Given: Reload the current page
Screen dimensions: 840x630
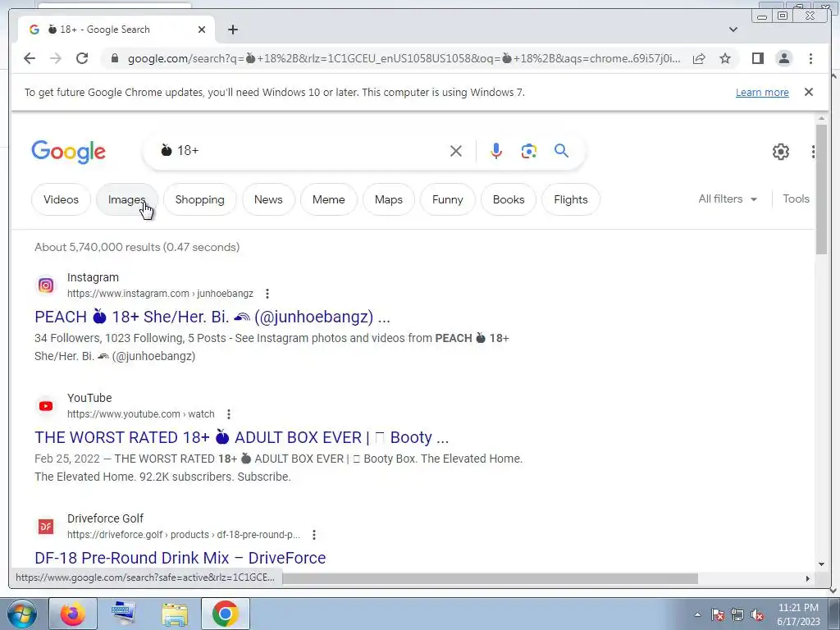Looking at the screenshot, I should click(82, 58).
